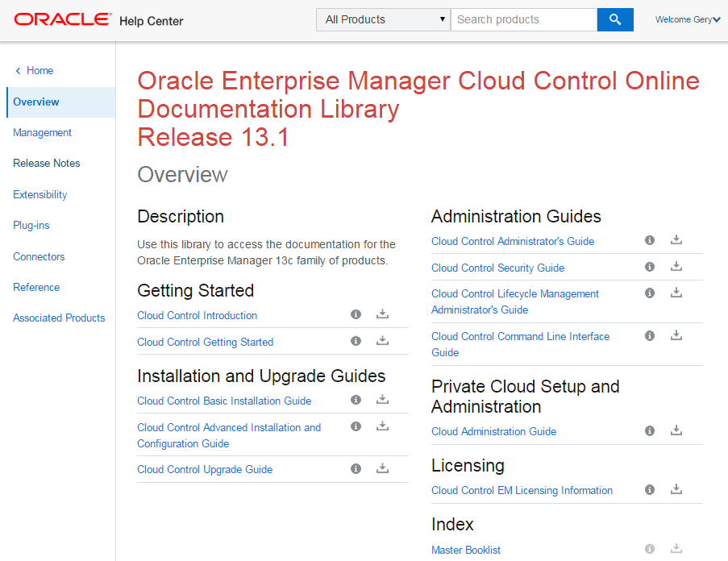Viewport: 728px width, 561px height.
Task: Open the Master Booklist link
Action: 466,550
